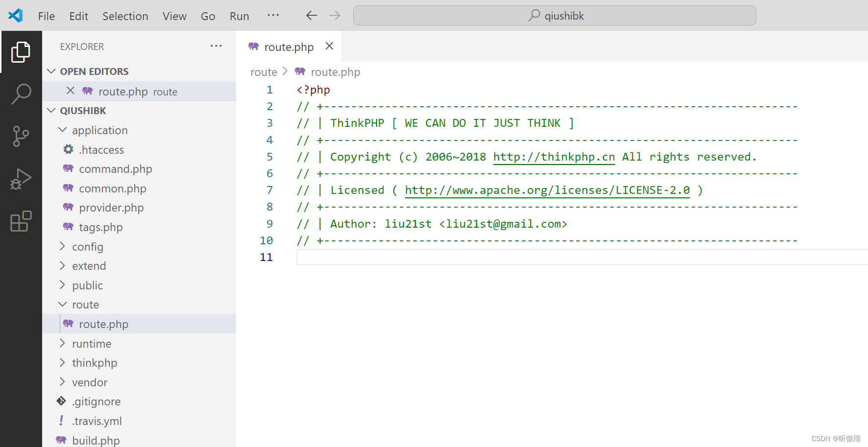Expand the public folder
Image resolution: width=868 pixels, height=447 pixels.
click(x=62, y=285)
